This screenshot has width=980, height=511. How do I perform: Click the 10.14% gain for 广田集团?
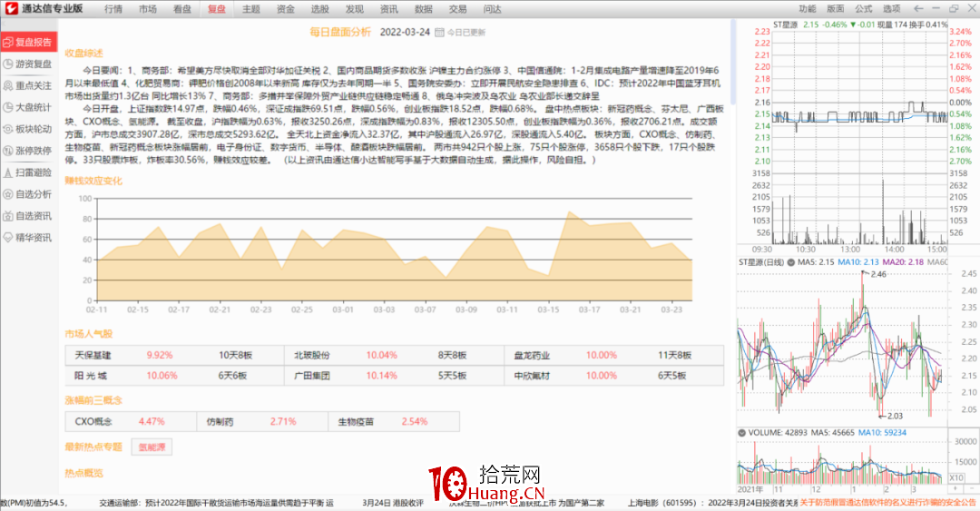point(381,375)
